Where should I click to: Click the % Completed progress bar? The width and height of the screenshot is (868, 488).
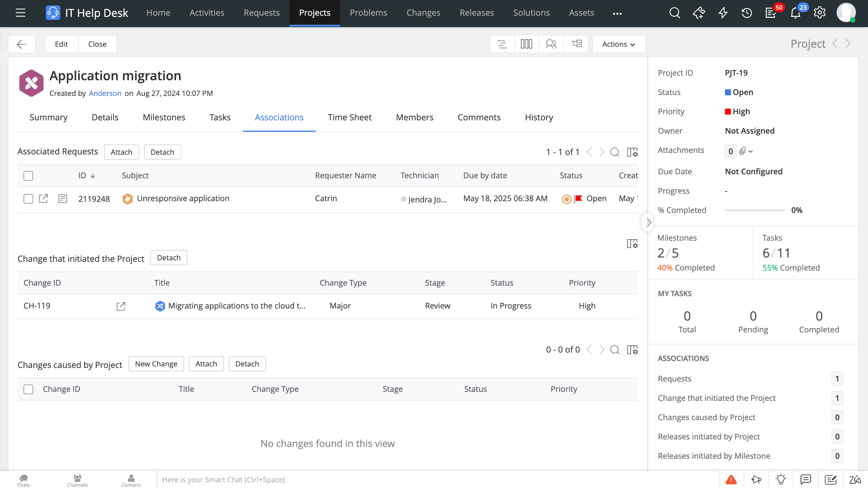pos(755,210)
